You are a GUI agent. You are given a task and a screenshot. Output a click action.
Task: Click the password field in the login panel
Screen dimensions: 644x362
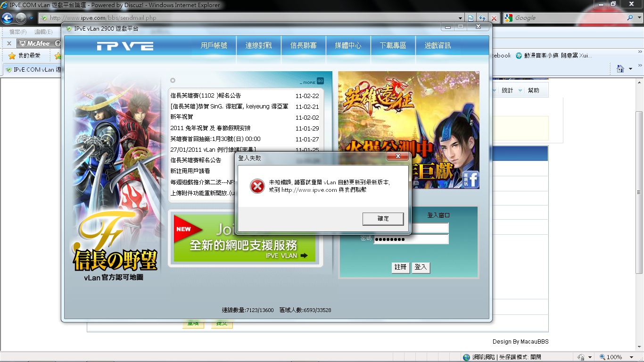tap(411, 239)
